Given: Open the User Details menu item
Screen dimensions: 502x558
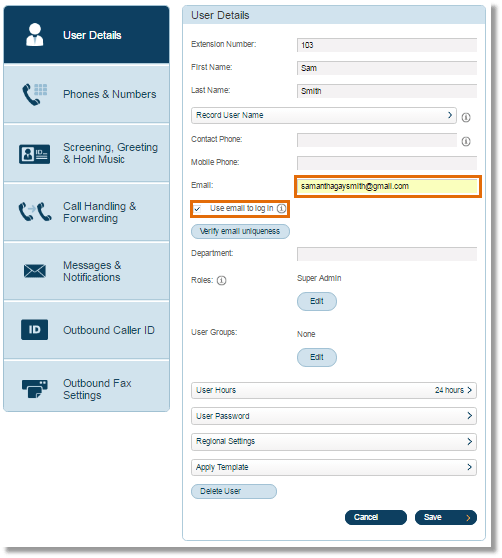Looking at the screenshot, I should click(86, 35).
